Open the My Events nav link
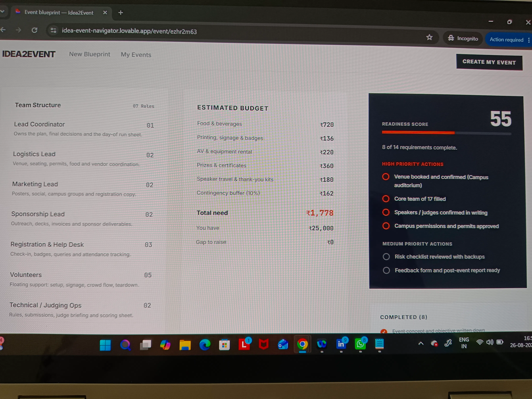This screenshot has width=532, height=399. point(136,55)
